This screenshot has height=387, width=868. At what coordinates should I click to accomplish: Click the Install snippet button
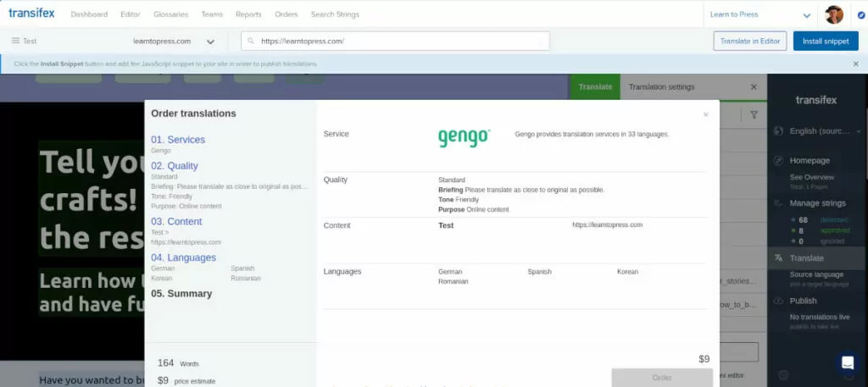826,41
